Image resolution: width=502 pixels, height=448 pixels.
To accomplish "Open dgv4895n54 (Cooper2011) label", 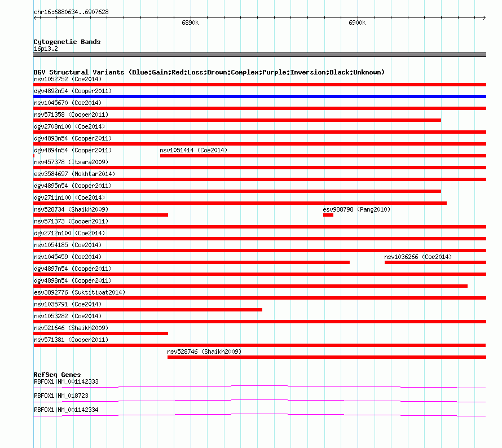I will click(73, 186).
